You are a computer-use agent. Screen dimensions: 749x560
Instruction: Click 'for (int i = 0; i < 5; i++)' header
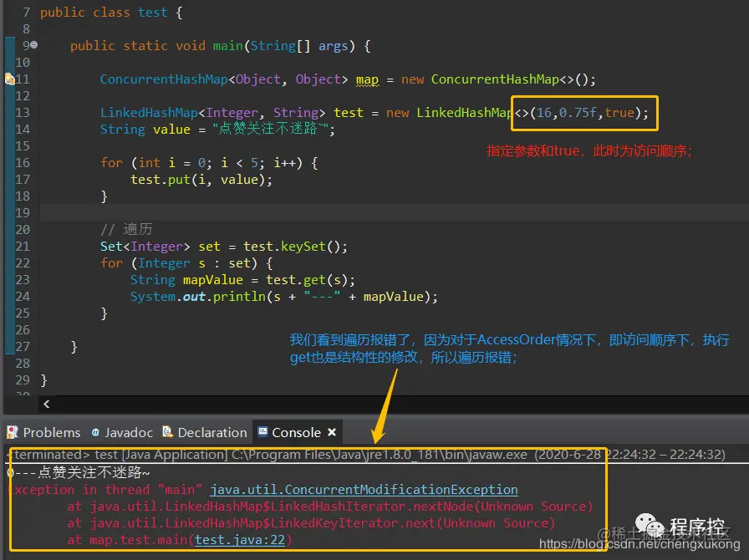click(x=209, y=163)
